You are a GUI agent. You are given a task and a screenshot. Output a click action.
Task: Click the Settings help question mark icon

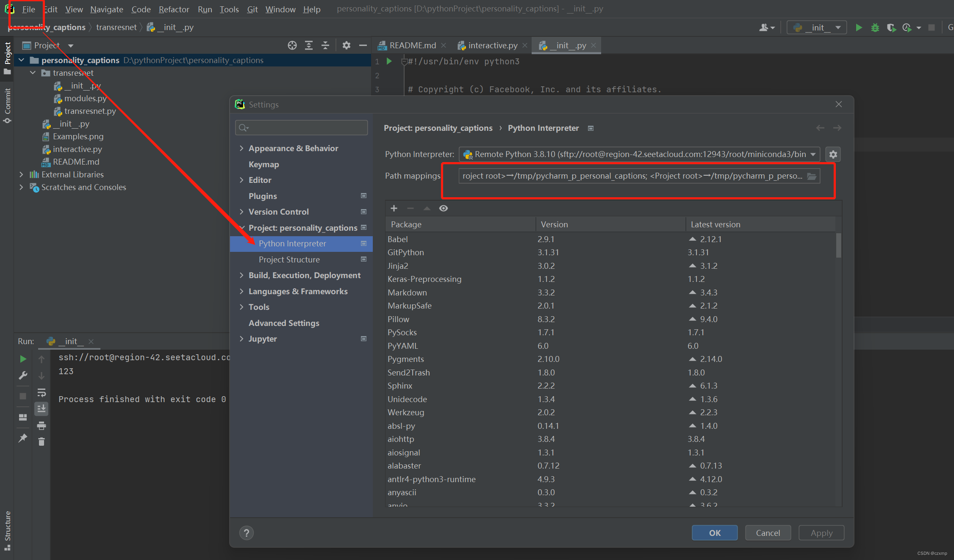(x=247, y=533)
